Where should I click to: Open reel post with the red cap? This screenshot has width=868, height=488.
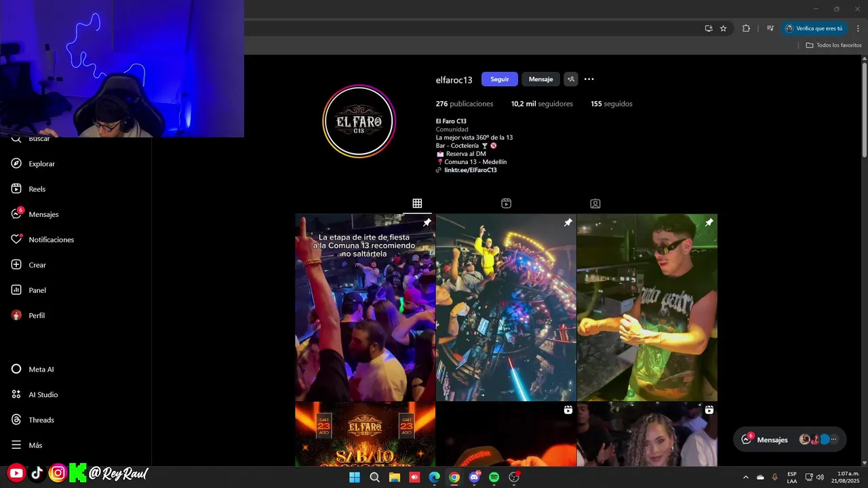(x=506, y=434)
